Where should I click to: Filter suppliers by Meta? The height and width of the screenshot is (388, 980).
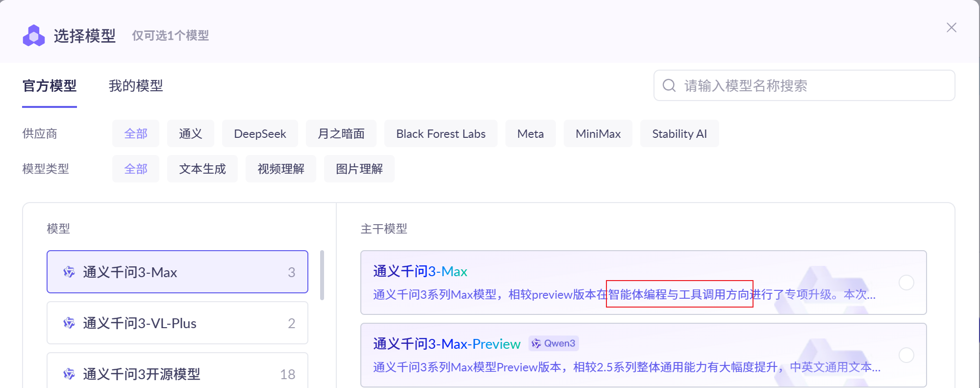(530, 133)
